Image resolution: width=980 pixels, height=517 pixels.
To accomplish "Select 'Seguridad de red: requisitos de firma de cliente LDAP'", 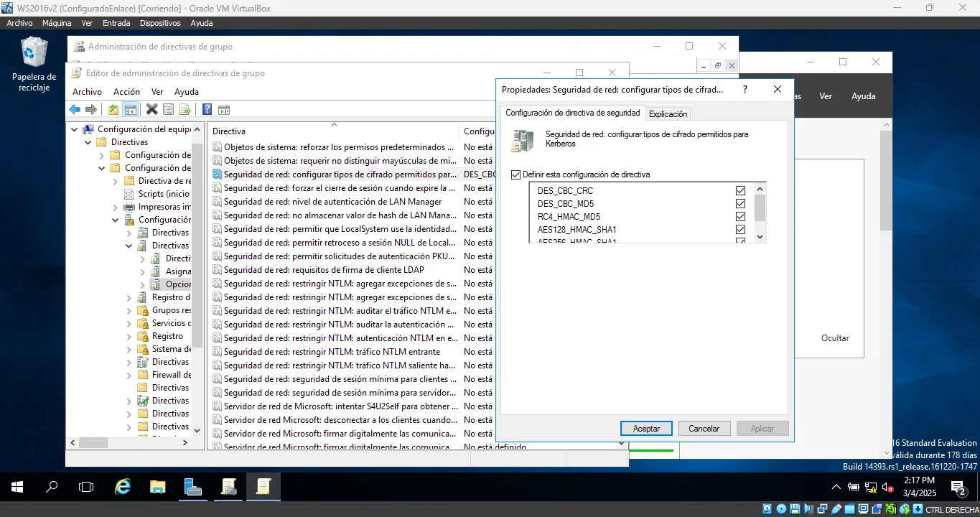I will click(324, 270).
